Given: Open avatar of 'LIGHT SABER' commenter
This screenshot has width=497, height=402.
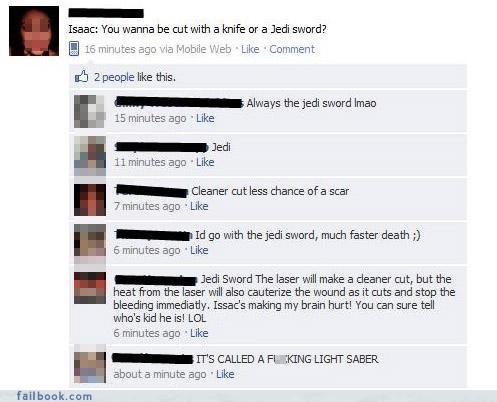Looking at the screenshot, I should pyautogui.click(x=90, y=367).
